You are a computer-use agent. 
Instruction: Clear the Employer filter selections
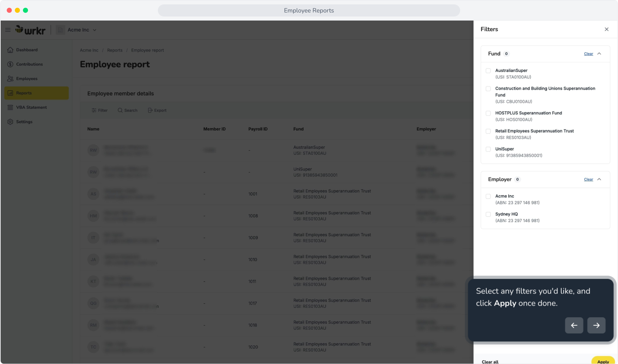click(x=589, y=180)
